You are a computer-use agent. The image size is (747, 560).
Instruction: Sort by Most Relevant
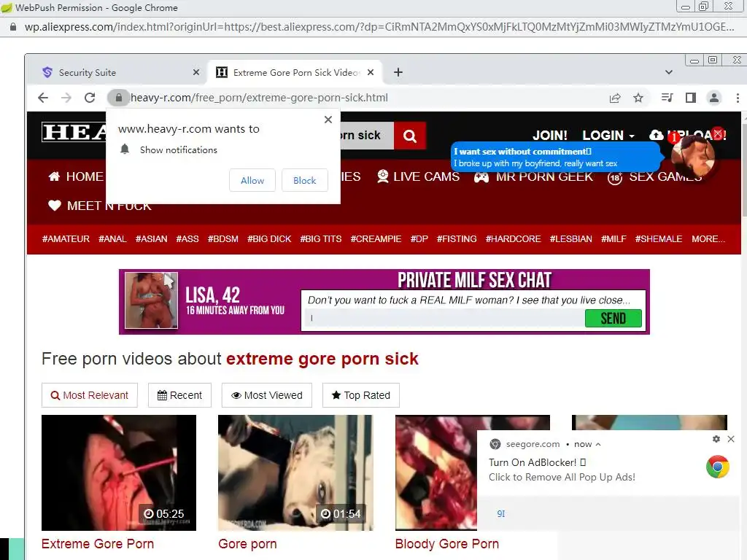[90, 395]
